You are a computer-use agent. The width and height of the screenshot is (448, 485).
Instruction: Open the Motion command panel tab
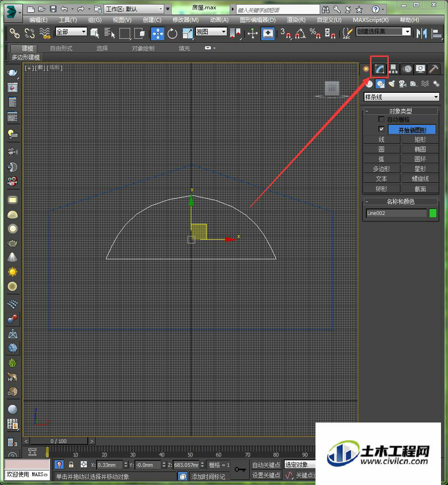[x=407, y=69]
